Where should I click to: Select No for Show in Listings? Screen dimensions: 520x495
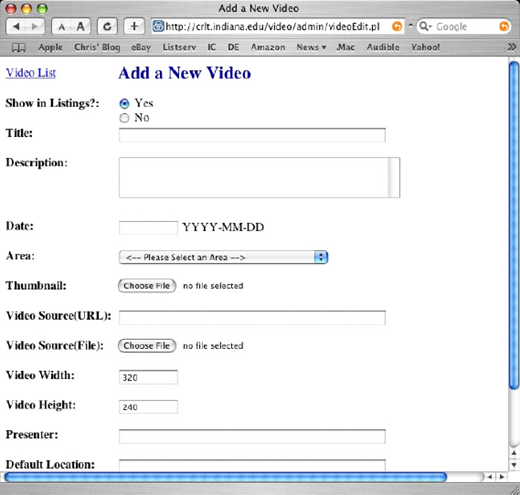pyautogui.click(x=124, y=118)
